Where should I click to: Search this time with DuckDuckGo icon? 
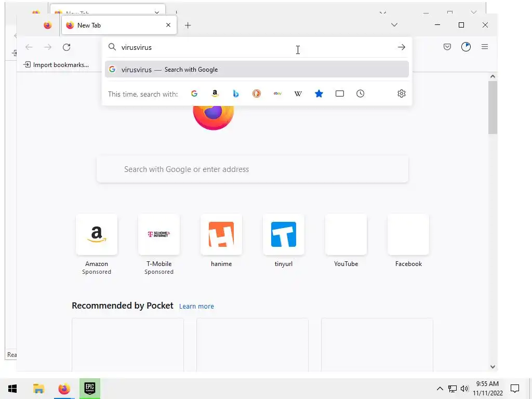click(x=257, y=94)
